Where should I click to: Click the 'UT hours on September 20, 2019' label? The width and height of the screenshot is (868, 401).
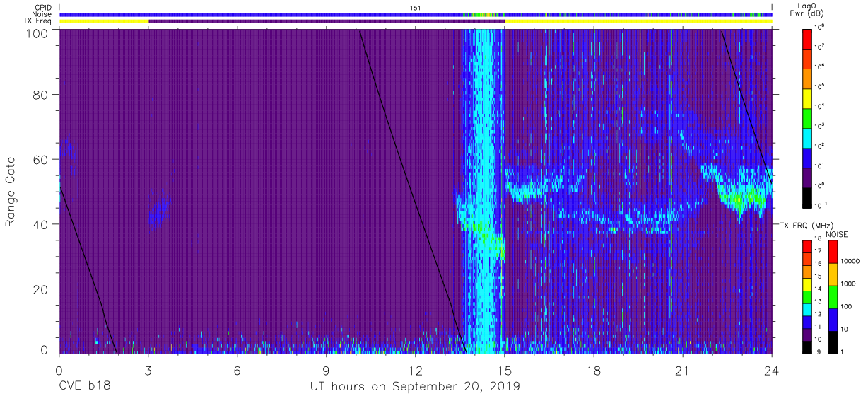point(415,387)
